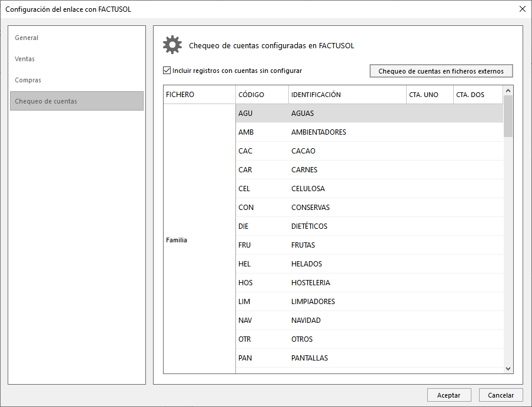The width and height of the screenshot is (532, 407).
Task: Click the Cancelar button
Action: point(501,395)
